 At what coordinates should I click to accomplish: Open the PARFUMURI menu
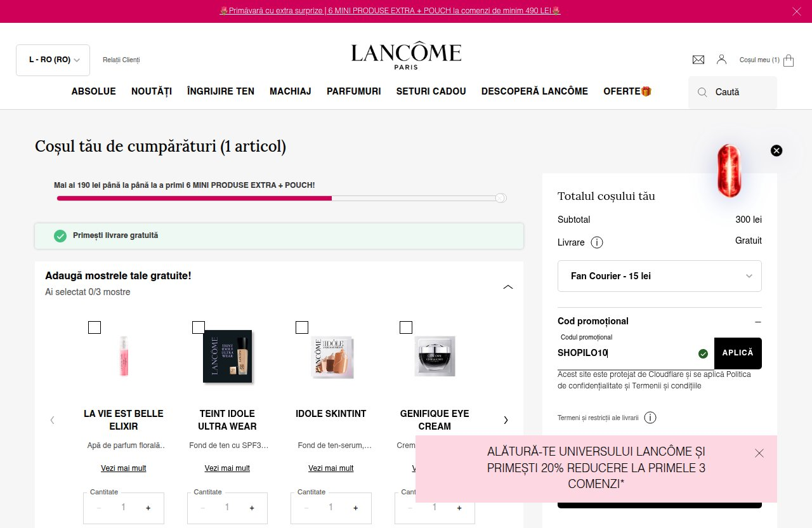[354, 91]
